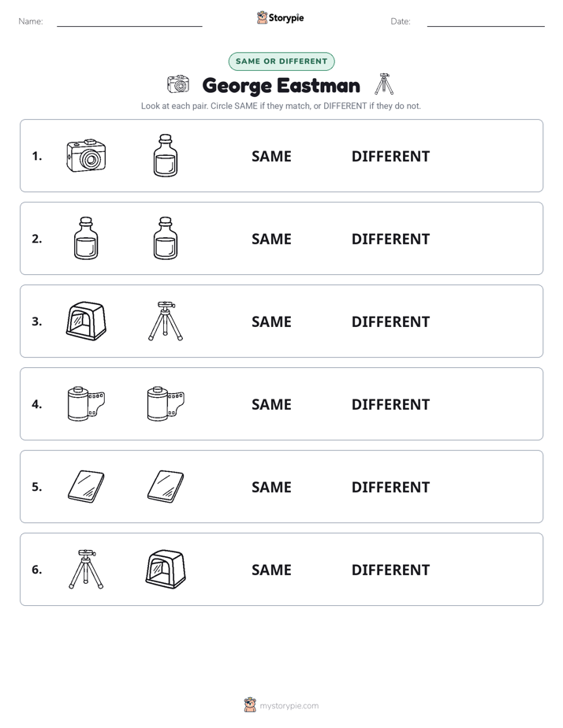Click the tripod icon in row 6

coord(86,569)
